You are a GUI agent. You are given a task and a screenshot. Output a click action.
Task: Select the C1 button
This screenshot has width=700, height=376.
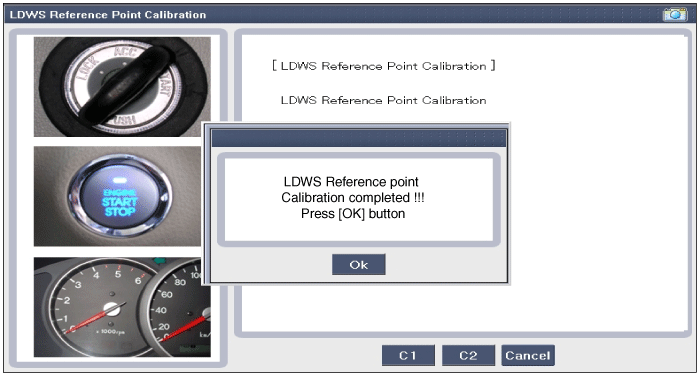408,355
